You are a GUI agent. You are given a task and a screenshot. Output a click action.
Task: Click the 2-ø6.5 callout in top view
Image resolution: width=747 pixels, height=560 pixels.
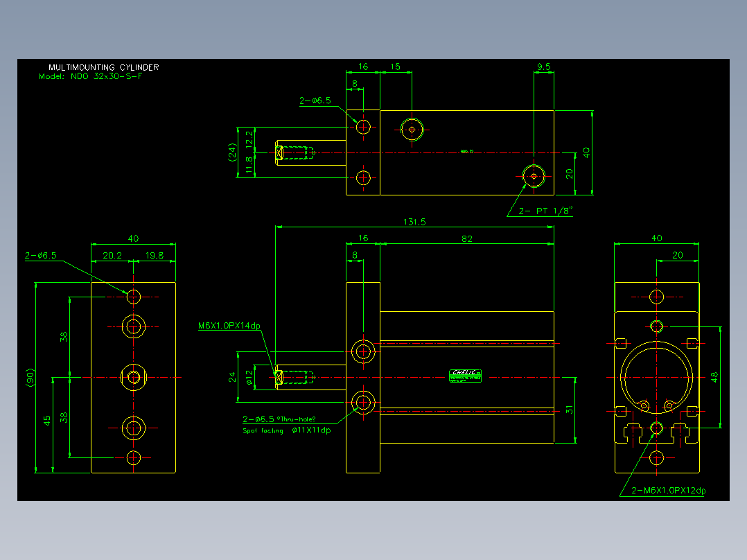[x=315, y=100]
